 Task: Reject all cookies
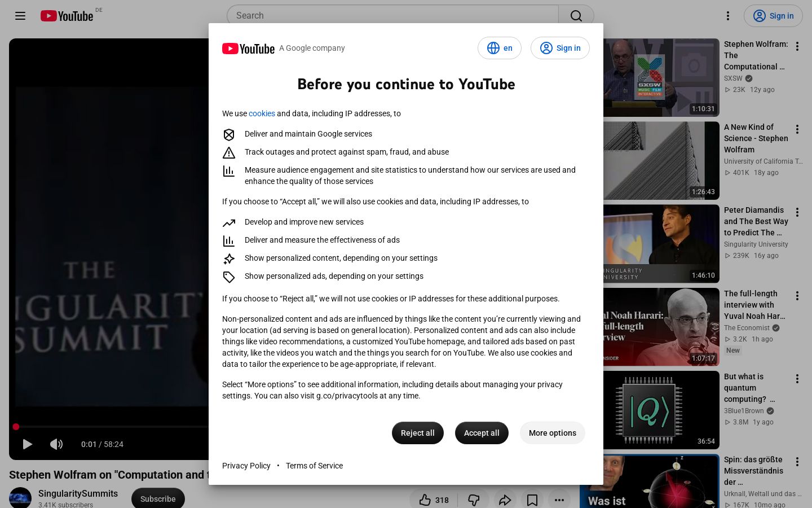click(418, 433)
